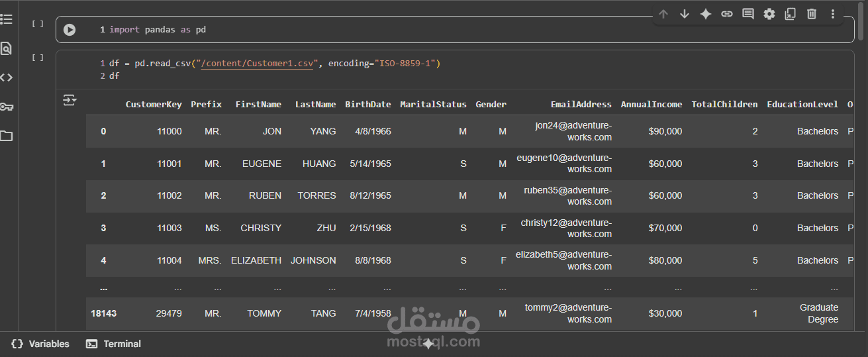Viewport: 868px width, 357px height.
Task: Click the $90,000 income cell
Action: (665, 131)
